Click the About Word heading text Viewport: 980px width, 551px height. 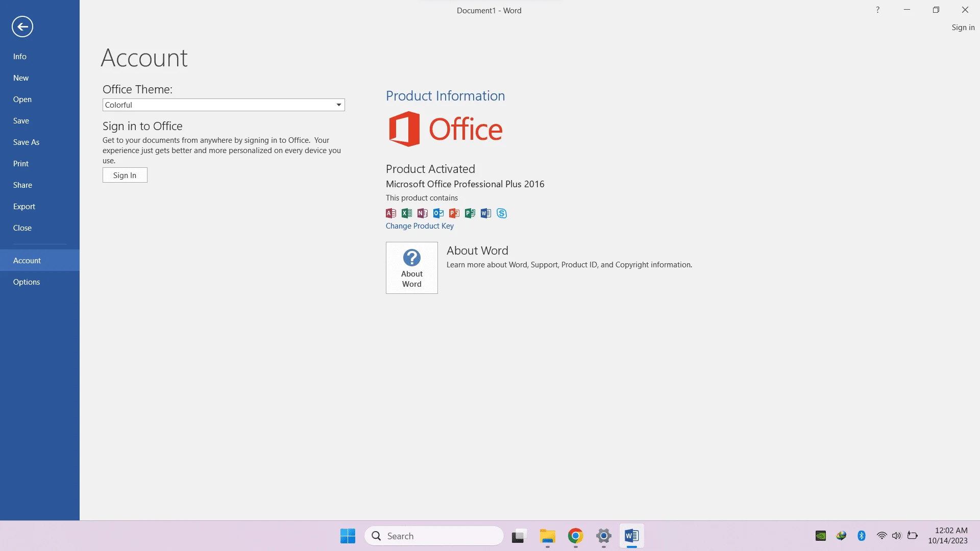tap(477, 251)
